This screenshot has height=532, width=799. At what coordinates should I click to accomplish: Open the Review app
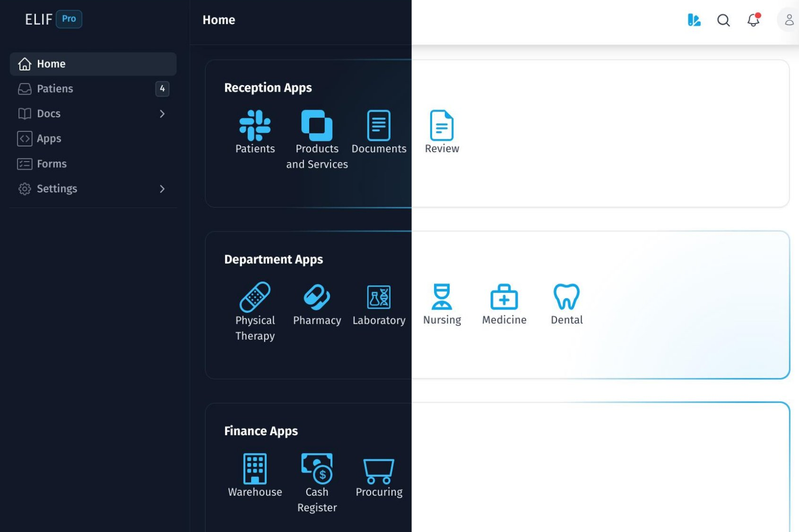[442, 128]
